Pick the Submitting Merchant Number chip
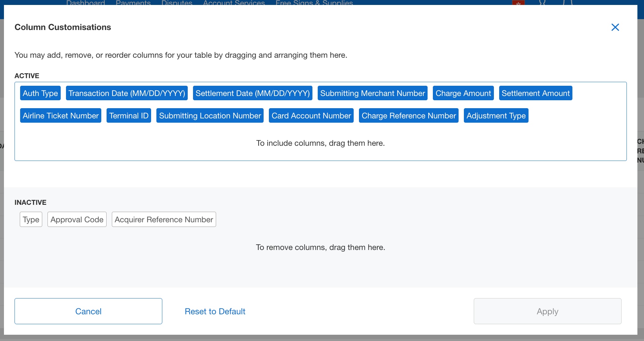Viewport: 644px width, 341px height. point(372,93)
